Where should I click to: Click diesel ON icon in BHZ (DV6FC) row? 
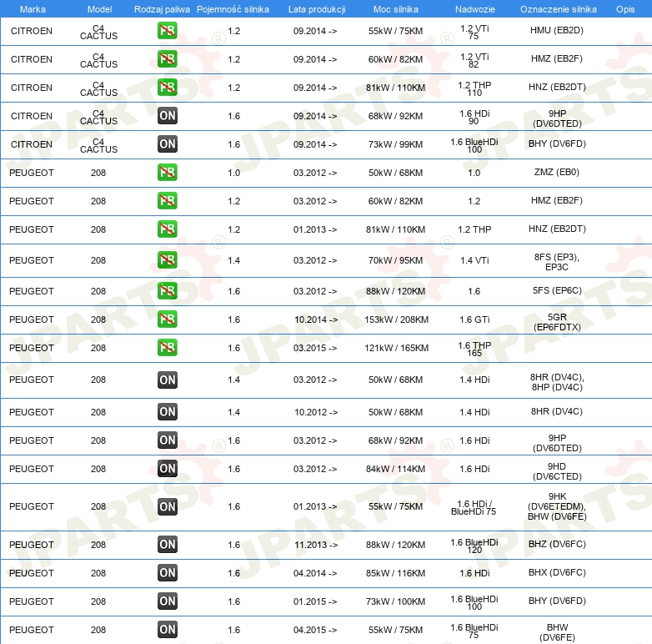click(x=167, y=545)
